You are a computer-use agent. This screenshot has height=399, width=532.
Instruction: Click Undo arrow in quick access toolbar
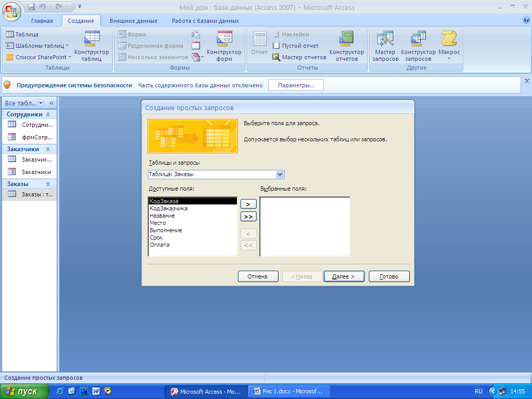click(43, 6)
